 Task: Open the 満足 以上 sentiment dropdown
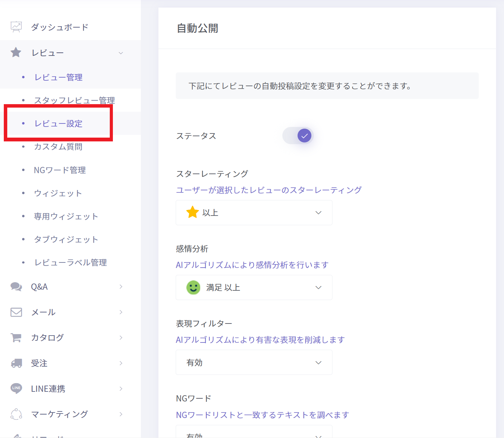pyautogui.click(x=254, y=287)
